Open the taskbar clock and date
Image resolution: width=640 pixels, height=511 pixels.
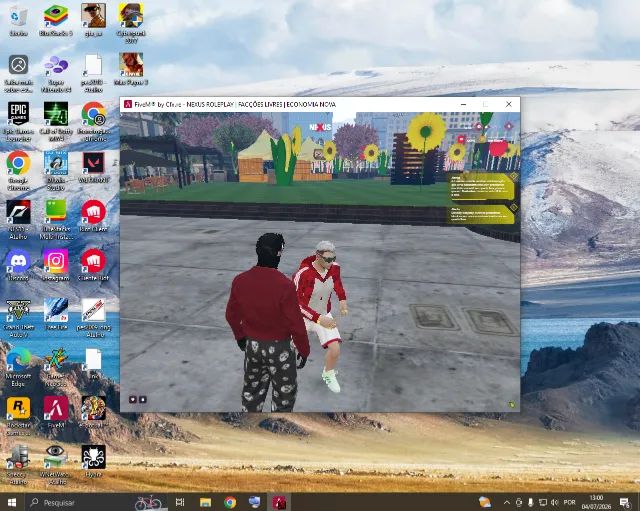596,502
